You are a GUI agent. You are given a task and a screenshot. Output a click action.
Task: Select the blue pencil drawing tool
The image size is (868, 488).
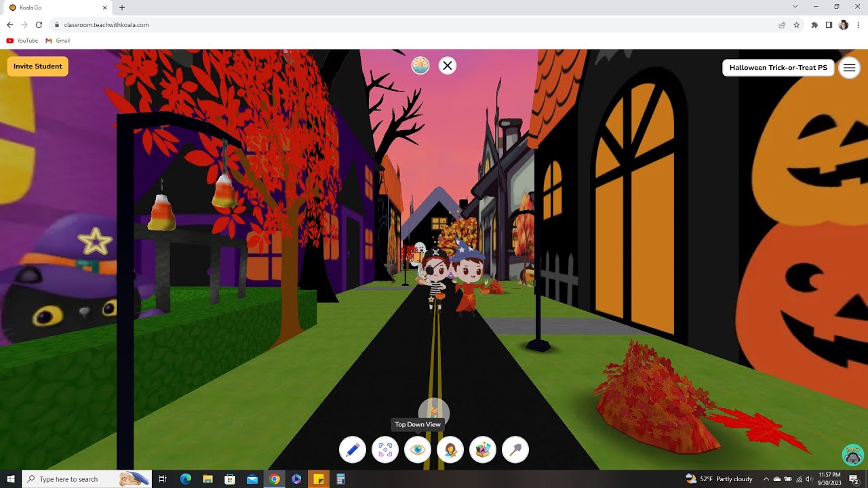click(353, 449)
